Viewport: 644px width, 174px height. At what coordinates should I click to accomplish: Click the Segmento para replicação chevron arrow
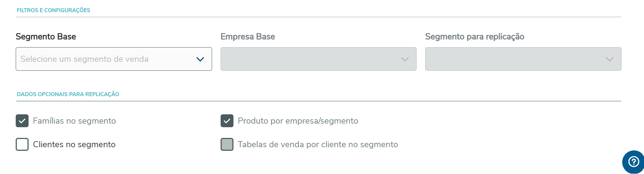(x=609, y=59)
